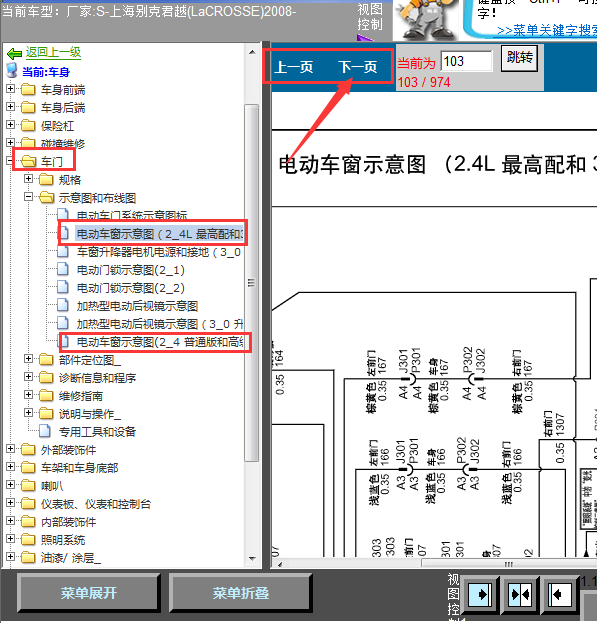Expand the 车身前端 folder
The image size is (597, 623).
click(x=10, y=89)
